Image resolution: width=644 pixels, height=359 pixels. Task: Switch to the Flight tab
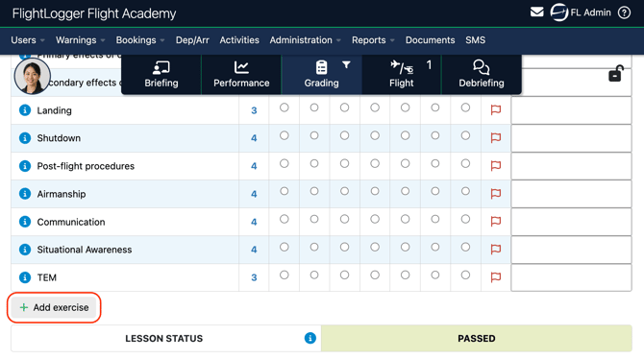click(401, 74)
